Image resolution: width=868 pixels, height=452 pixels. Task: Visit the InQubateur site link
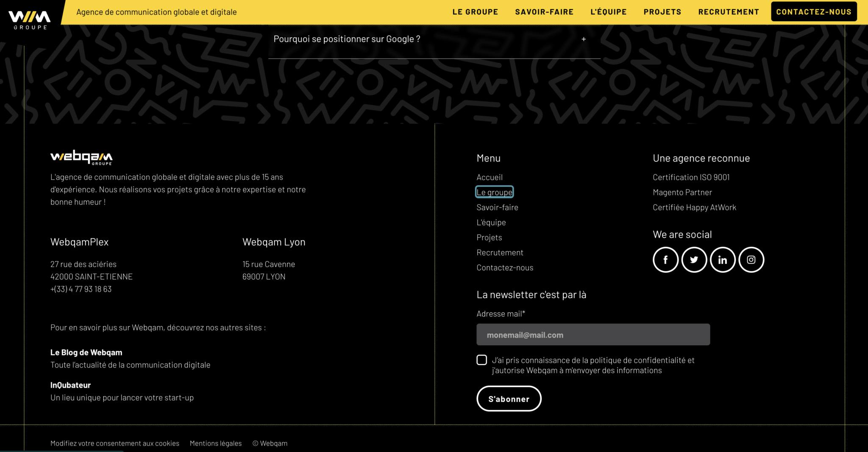point(70,385)
